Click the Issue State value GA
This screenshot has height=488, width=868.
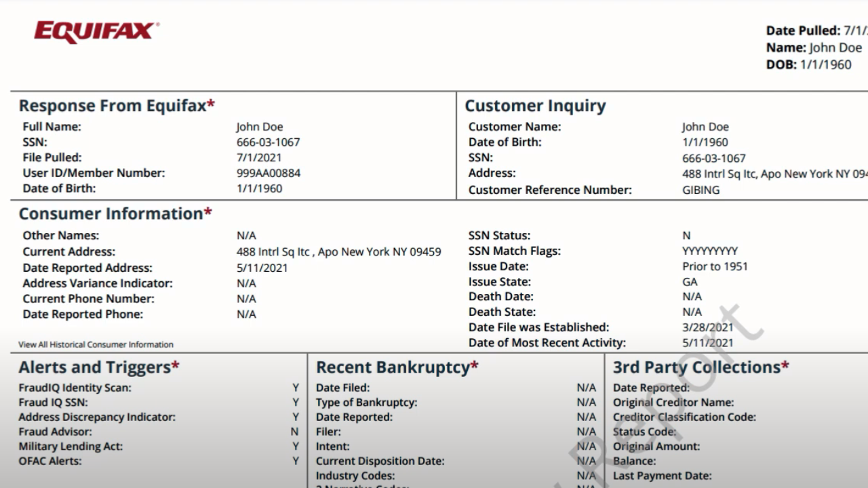coord(690,282)
